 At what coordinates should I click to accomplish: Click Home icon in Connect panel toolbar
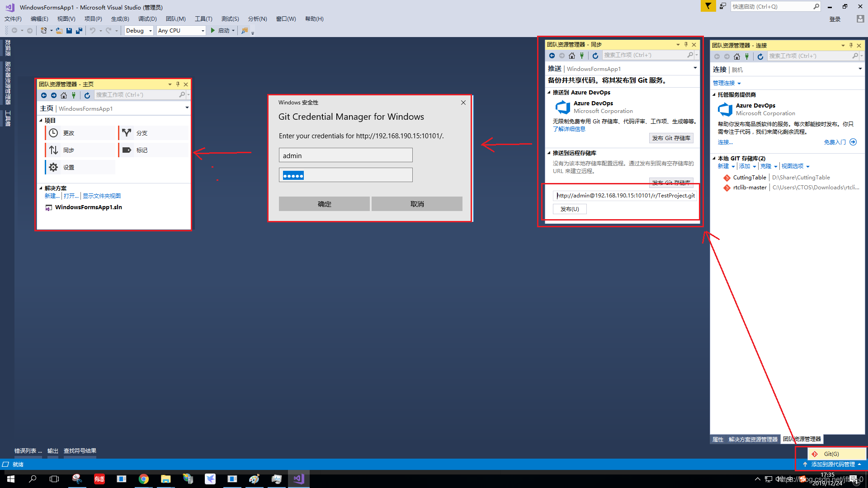737,56
